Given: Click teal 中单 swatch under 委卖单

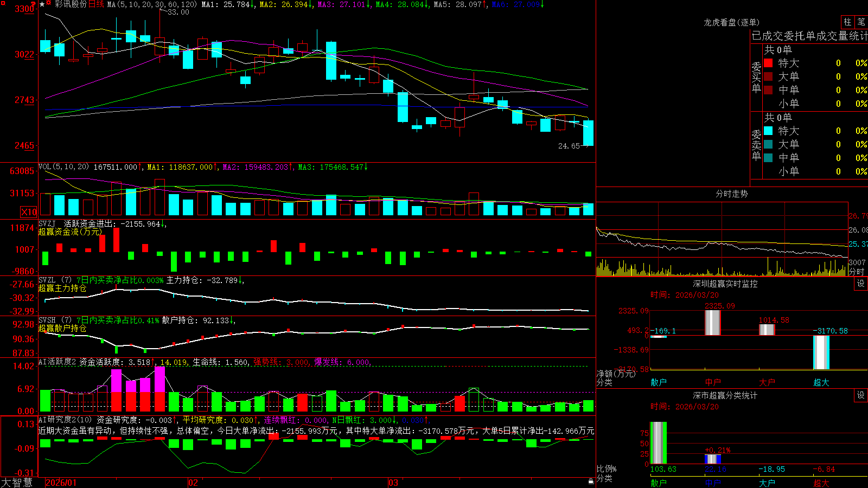Looking at the screenshot, I should point(768,158).
